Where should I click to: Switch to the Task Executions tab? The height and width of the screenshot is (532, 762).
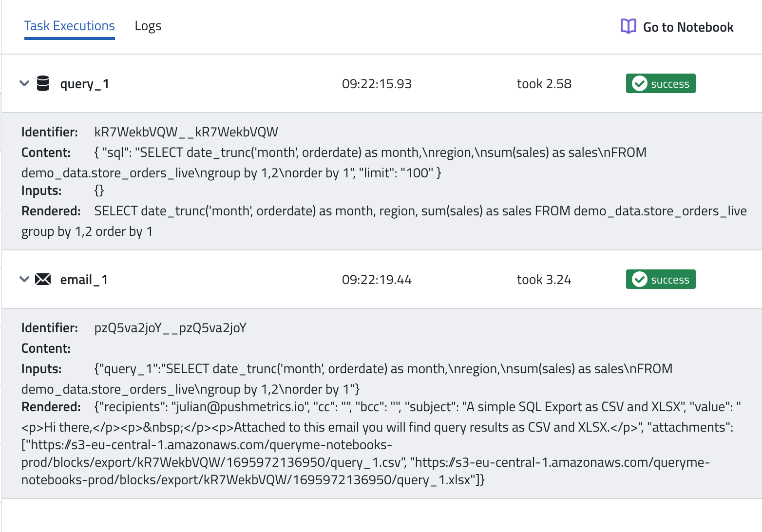click(x=70, y=26)
